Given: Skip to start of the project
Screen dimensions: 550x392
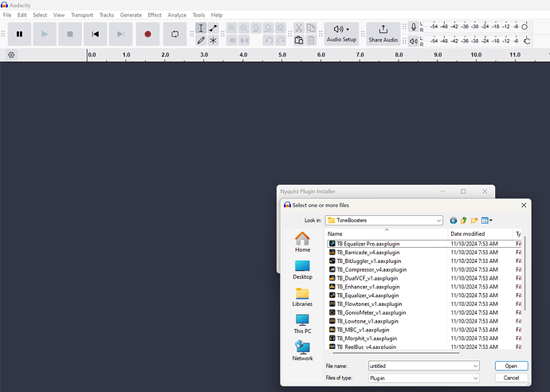Looking at the screenshot, I should [95, 34].
